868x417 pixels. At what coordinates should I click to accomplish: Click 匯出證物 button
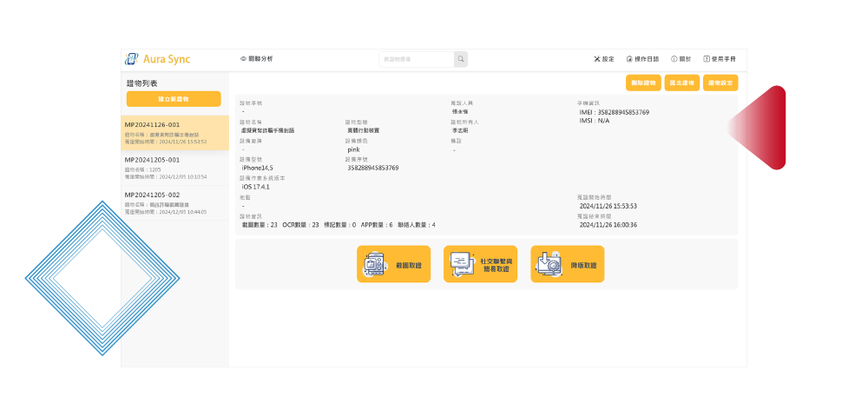pos(681,83)
